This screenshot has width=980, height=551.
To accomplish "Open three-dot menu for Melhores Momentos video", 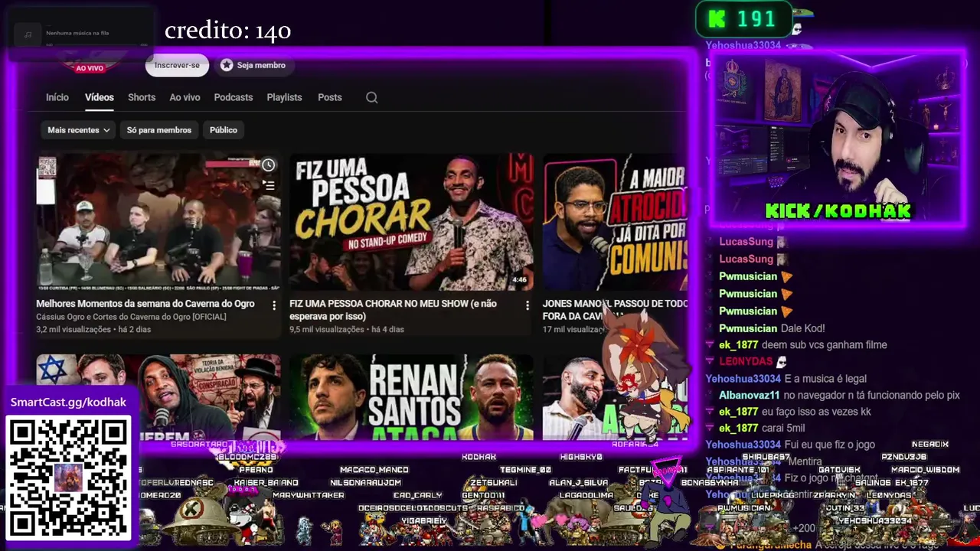I will coord(274,305).
